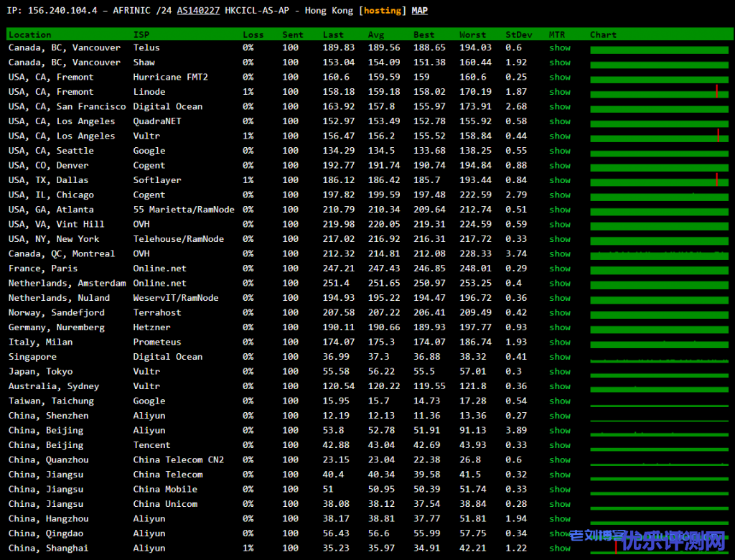
Task: Show MTR for Seattle Google row
Action: pos(560,151)
